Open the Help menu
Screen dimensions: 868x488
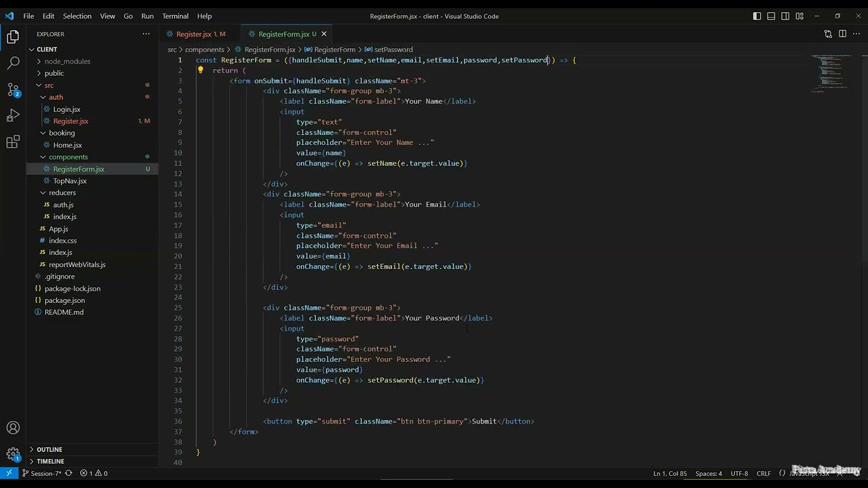tap(204, 16)
